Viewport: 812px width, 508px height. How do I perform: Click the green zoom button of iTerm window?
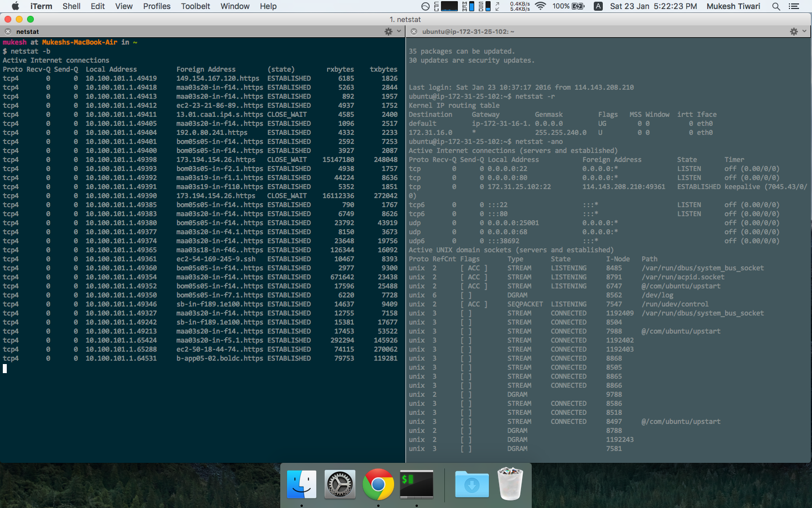[x=30, y=19]
